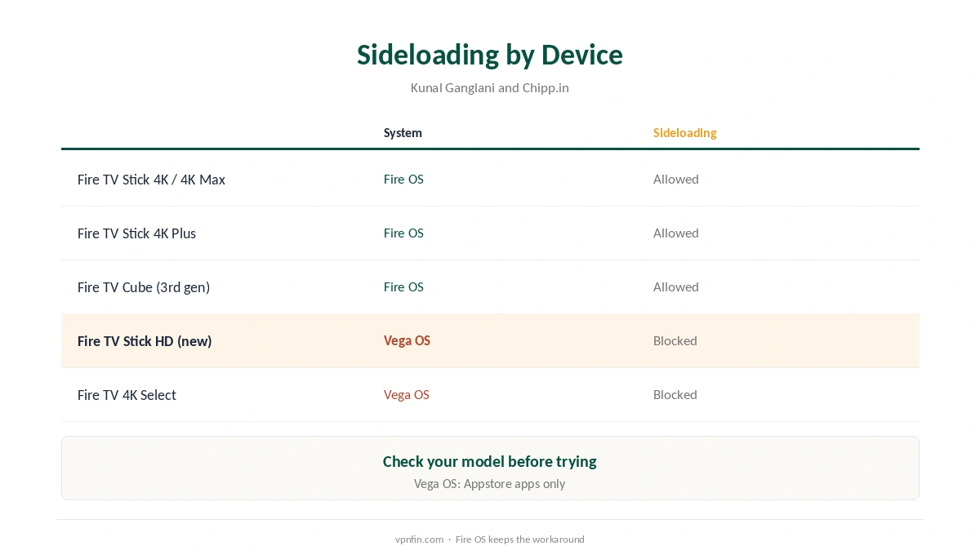
Task: Click the 'System' column header
Action: pyautogui.click(x=403, y=132)
